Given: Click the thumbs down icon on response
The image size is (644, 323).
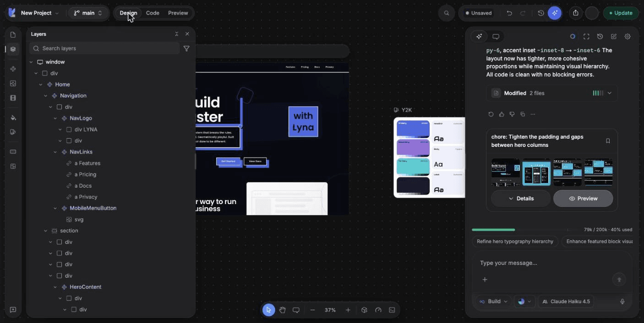Looking at the screenshot, I should click(x=512, y=114).
